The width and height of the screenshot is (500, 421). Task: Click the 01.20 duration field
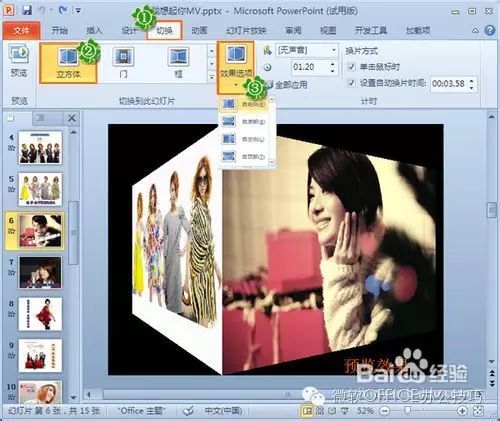pos(309,67)
